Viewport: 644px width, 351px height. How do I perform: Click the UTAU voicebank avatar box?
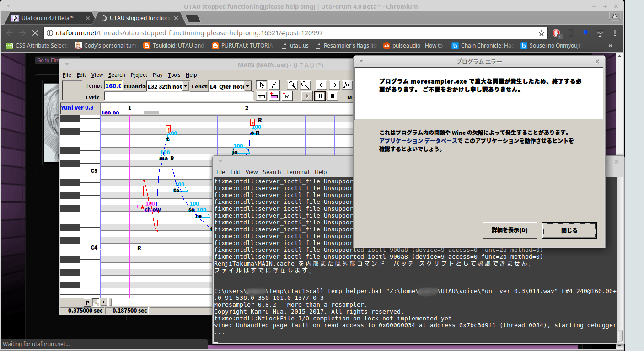72,90
